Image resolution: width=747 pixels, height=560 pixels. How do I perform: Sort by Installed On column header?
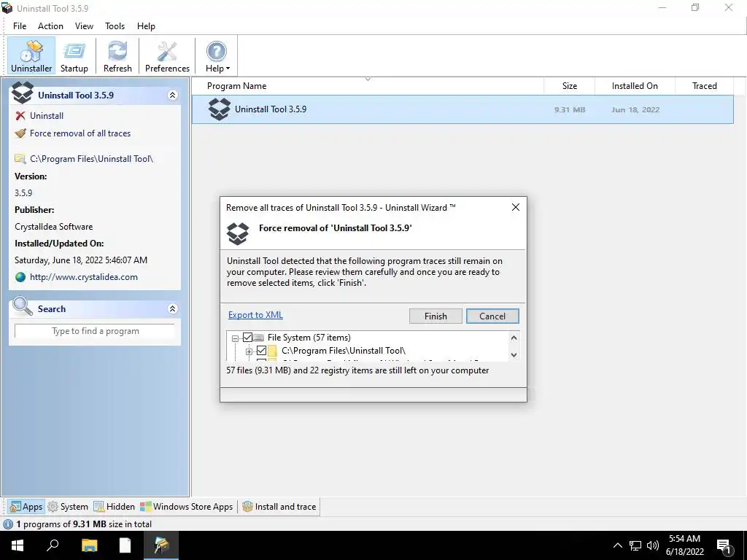635,86
